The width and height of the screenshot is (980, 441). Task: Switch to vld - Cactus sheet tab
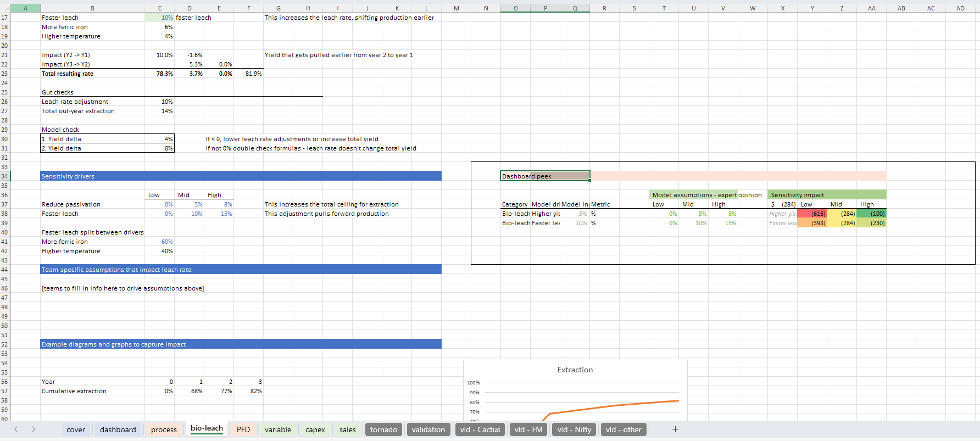480,429
